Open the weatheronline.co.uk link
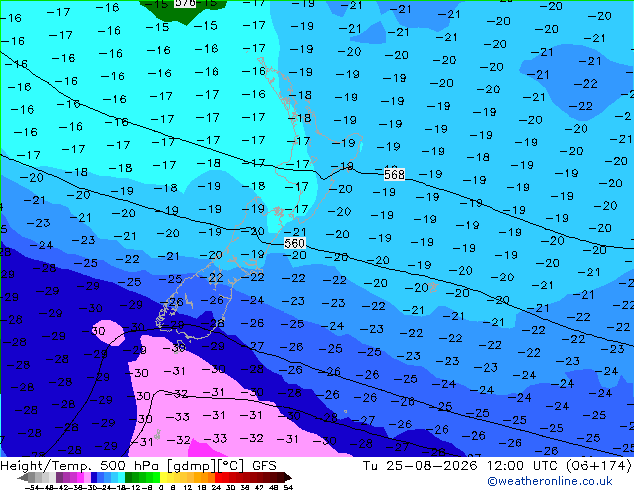Screen dimensions: 634x490 coord(550,481)
